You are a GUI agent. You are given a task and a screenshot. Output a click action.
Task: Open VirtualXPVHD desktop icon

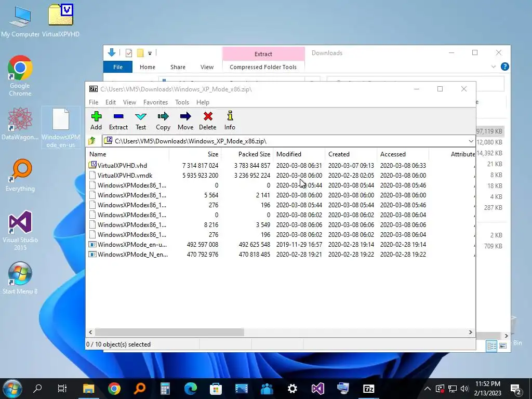coord(61,21)
